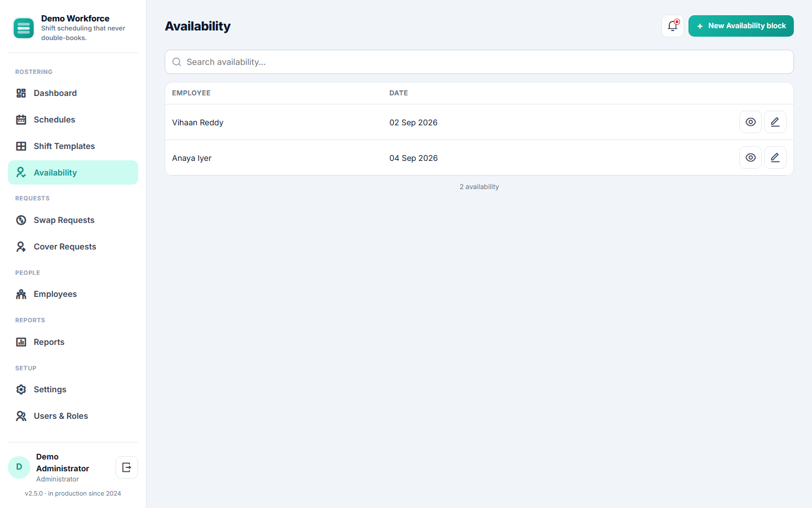
Task: Click the Reports chart icon
Action: click(21, 342)
